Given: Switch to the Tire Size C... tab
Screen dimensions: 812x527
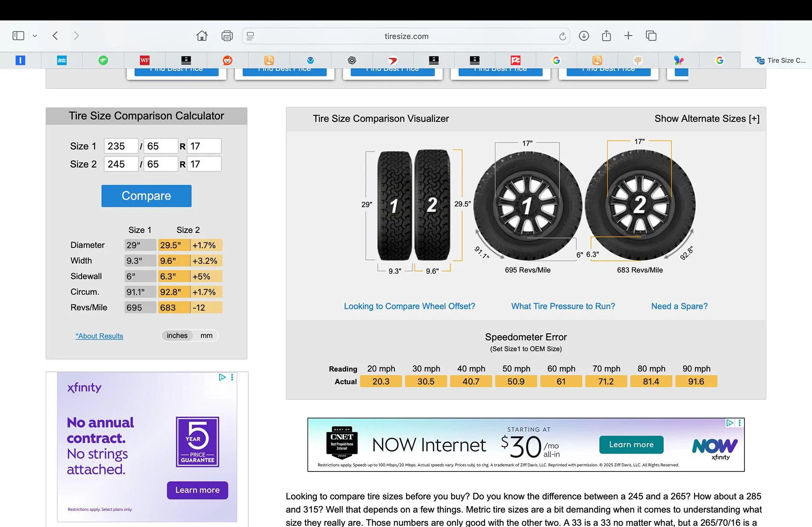Looking at the screenshot, I should pyautogui.click(x=780, y=60).
